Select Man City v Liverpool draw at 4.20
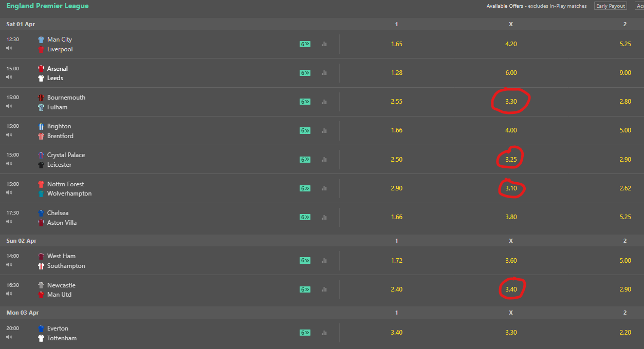Viewport: 644px width, 349px height. click(x=511, y=44)
